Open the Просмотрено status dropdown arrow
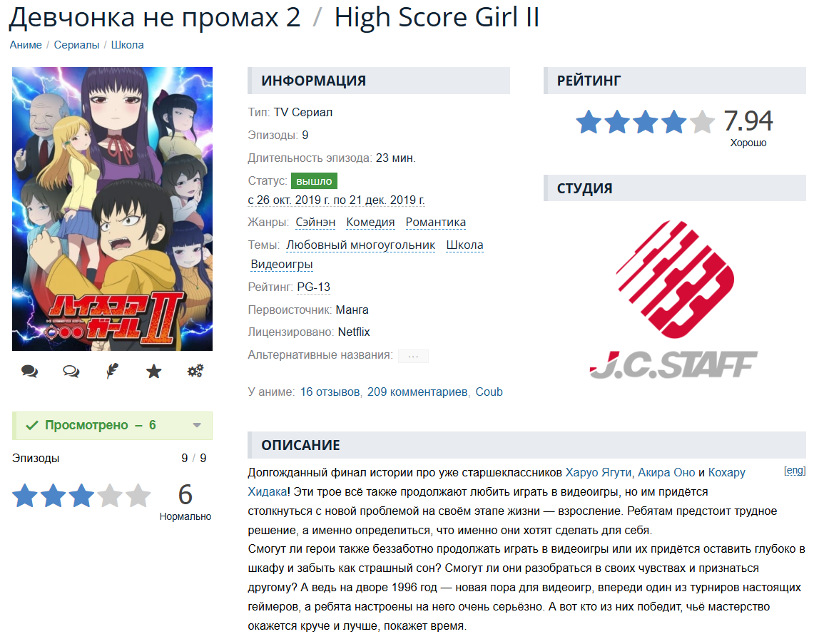This screenshot has height=644, width=814. coord(197,426)
